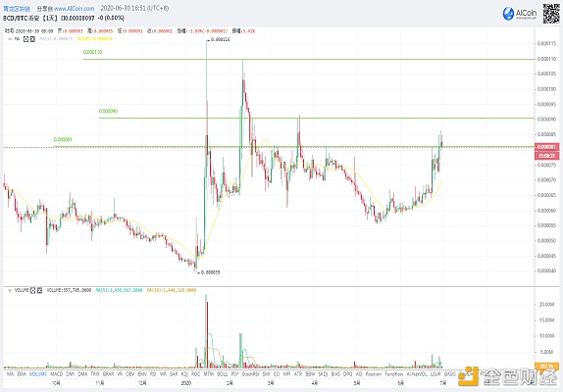Select the BRAR indicator tab
Image resolution: width=563 pixels, height=392 pixels.
pos(109,374)
